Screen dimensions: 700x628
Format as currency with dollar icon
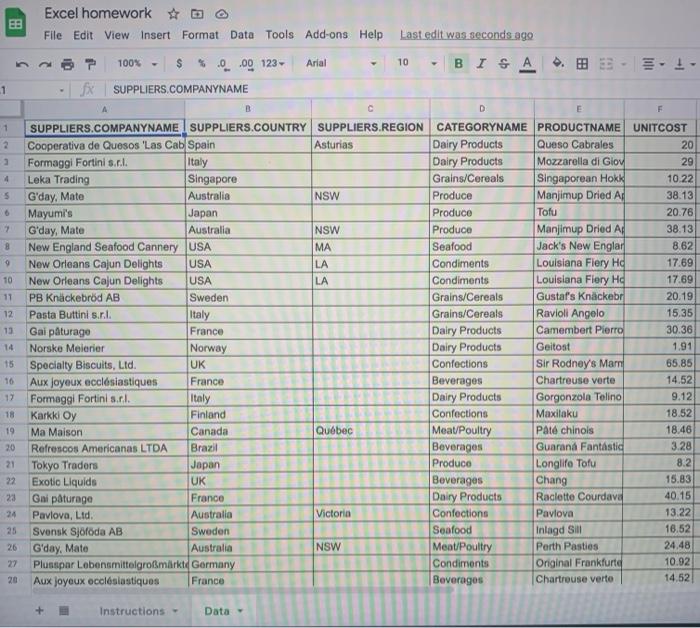(179, 63)
